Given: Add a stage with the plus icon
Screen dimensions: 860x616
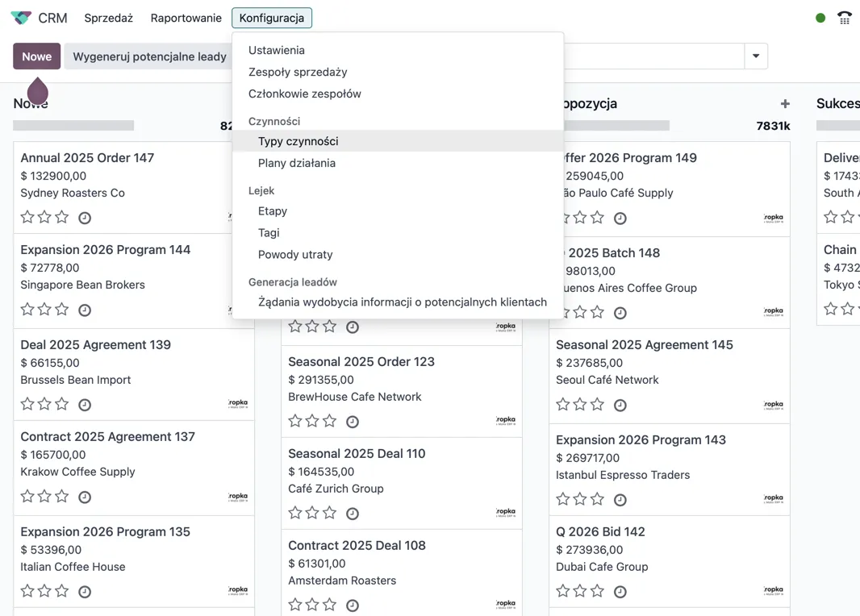Looking at the screenshot, I should tap(786, 103).
